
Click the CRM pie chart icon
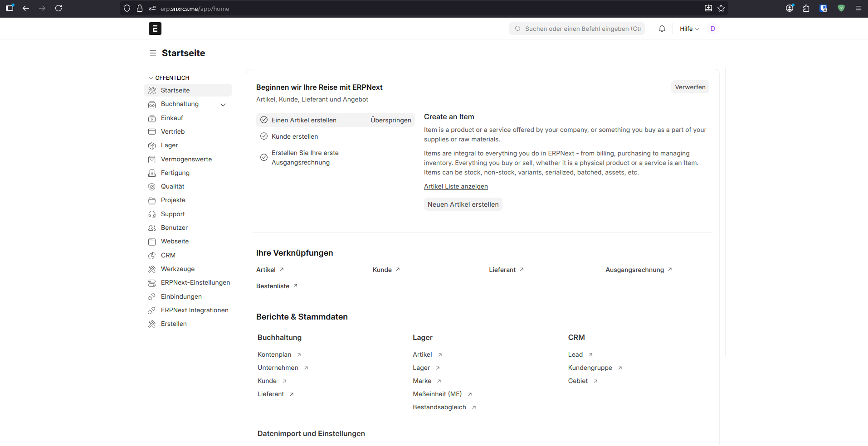[x=152, y=255]
